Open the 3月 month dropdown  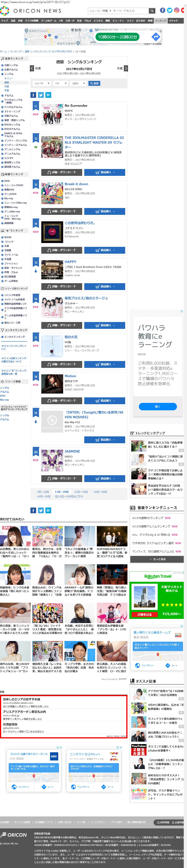point(60,84)
